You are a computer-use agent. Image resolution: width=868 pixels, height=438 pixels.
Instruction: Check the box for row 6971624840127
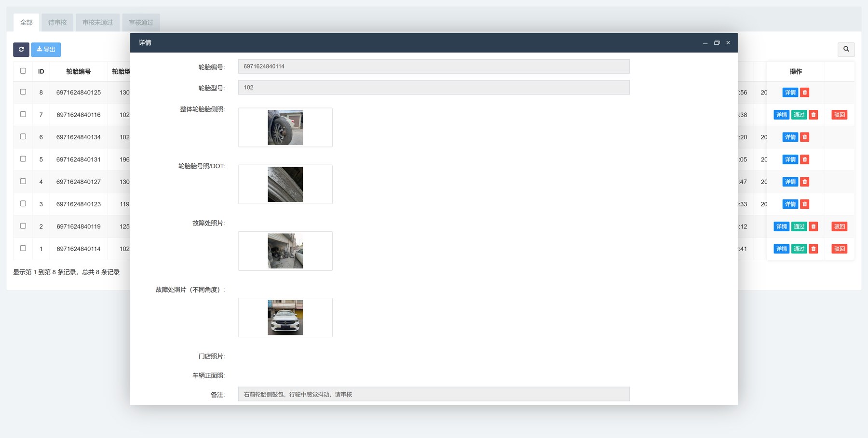pyautogui.click(x=23, y=181)
